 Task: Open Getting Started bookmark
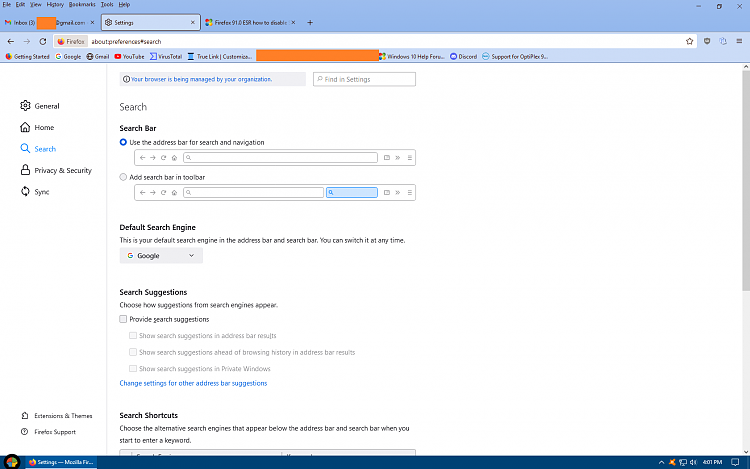tap(27, 56)
